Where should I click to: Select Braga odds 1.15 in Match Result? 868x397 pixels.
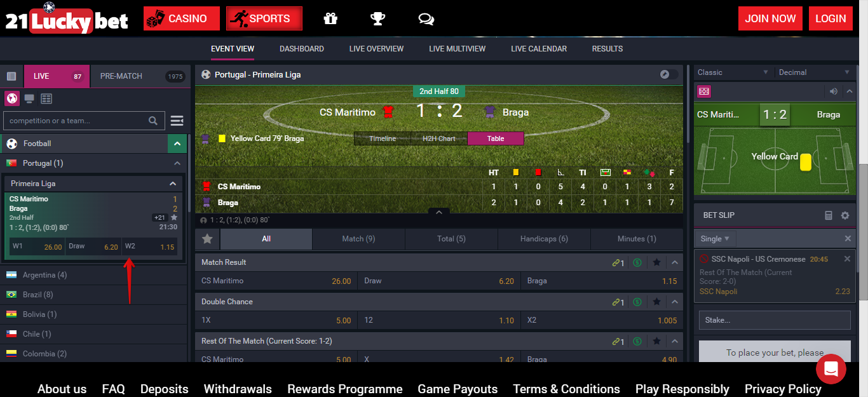pos(602,281)
